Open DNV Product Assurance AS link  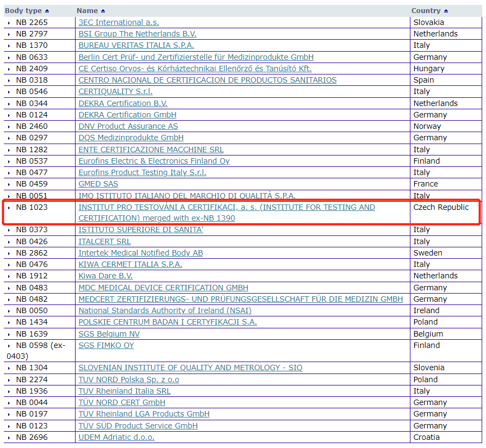click(128, 126)
